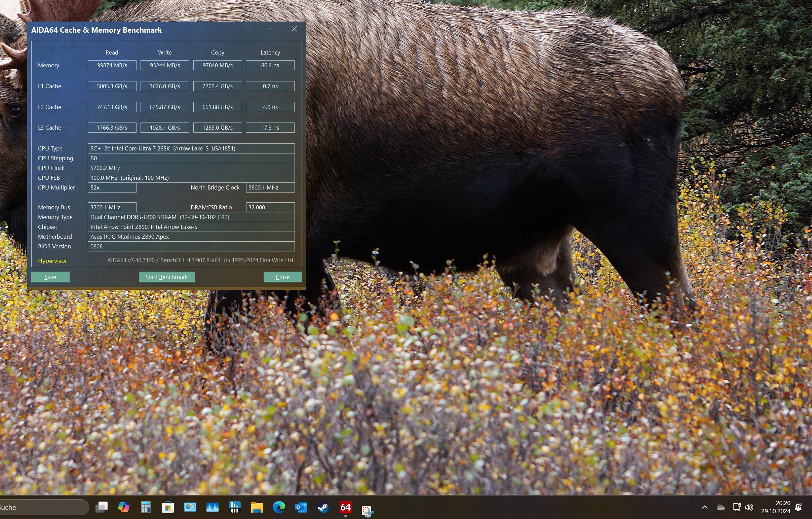
Task: Open the Snipping Tool taskbar icon
Action: pyautogui.click(x=367, y=510)
